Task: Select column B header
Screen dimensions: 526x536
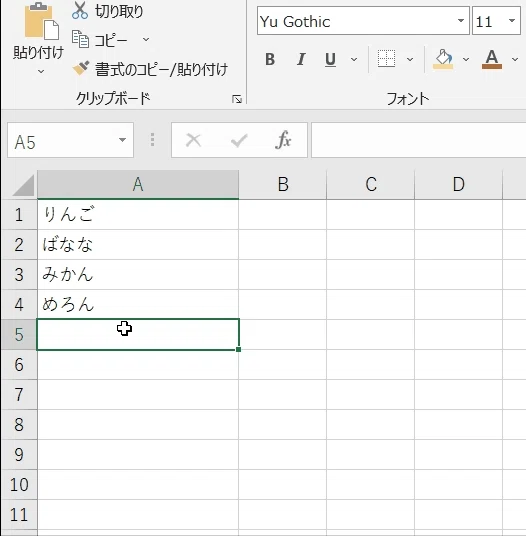Action: 283,185
